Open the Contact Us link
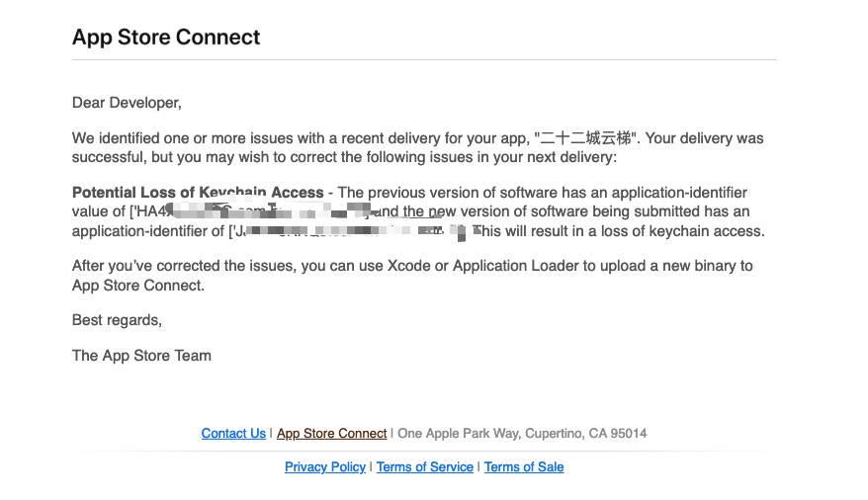868x500 pixels. click(x=233, y=434)
